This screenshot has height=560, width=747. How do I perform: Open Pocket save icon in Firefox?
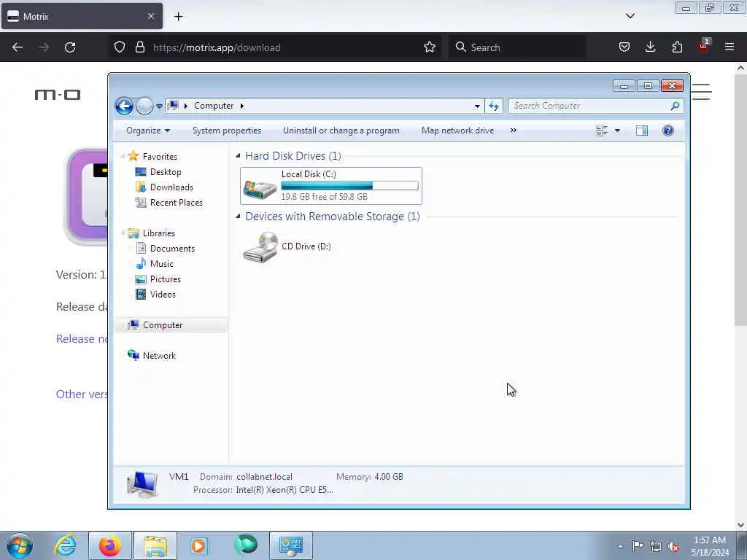[624, 47]
